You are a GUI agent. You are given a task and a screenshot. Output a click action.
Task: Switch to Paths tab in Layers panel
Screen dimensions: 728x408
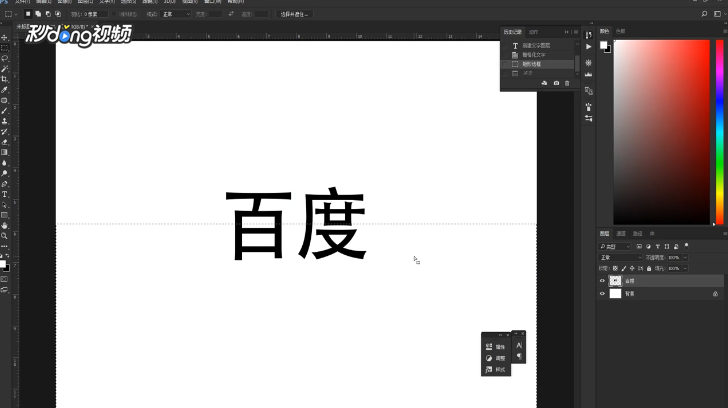[637, 233]
